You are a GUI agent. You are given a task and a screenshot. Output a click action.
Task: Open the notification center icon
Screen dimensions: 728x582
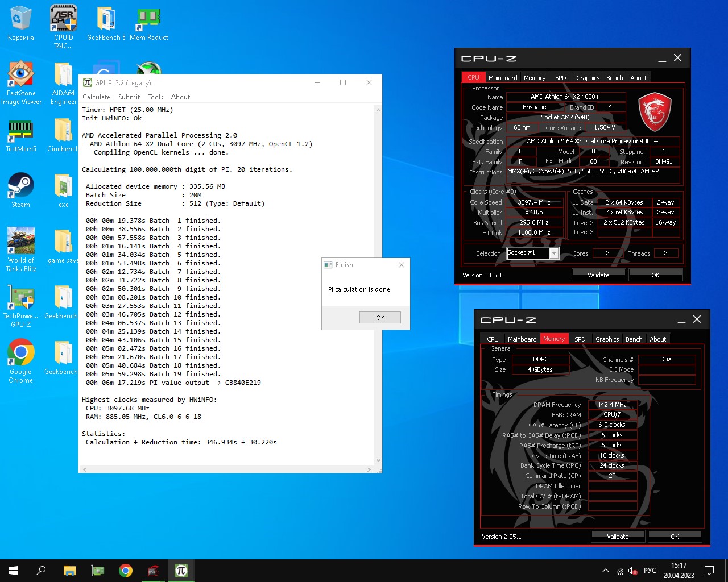[x=709, y=571]
